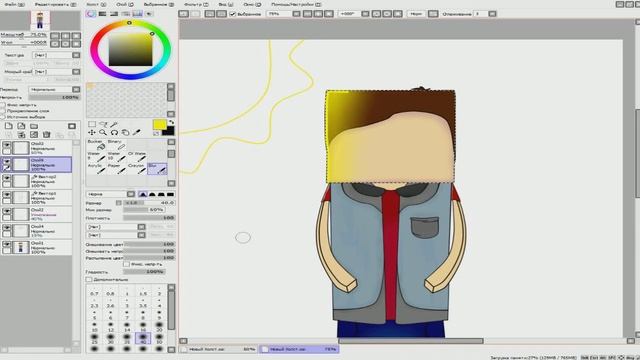The image size is (640, 360).
Task: Select the Bucket fill tool
Action: [96, 144]
